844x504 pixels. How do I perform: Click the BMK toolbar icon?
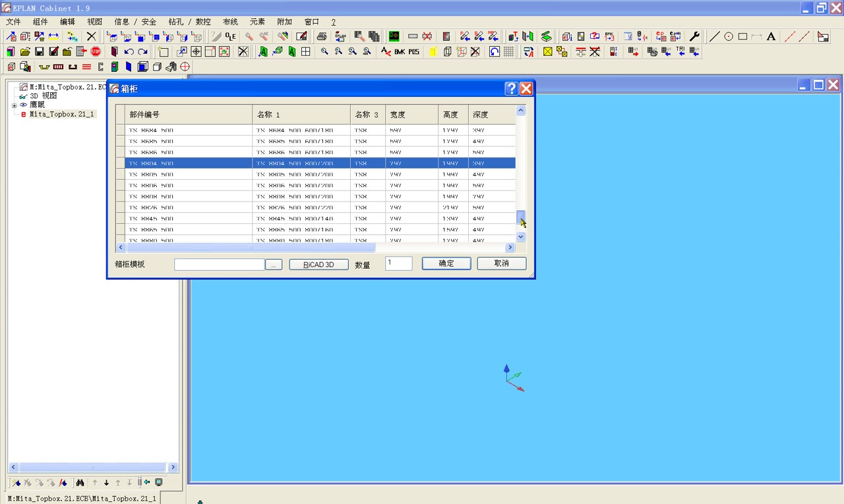tap(400, 51)
